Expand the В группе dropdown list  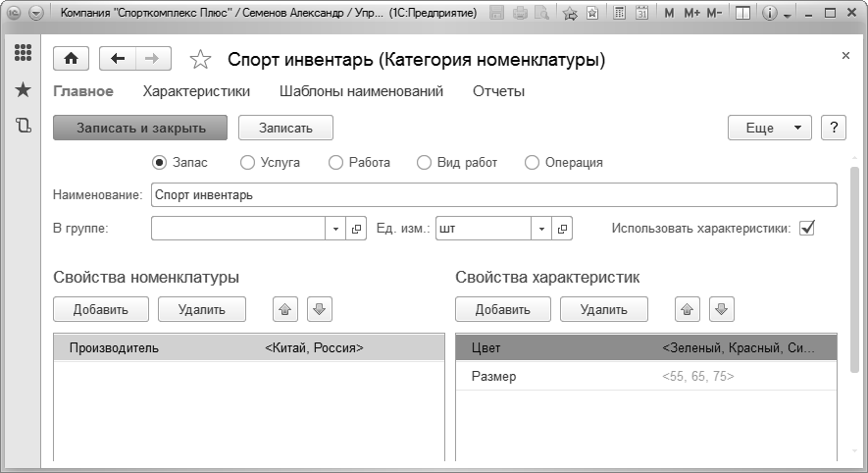click(335, 229)
